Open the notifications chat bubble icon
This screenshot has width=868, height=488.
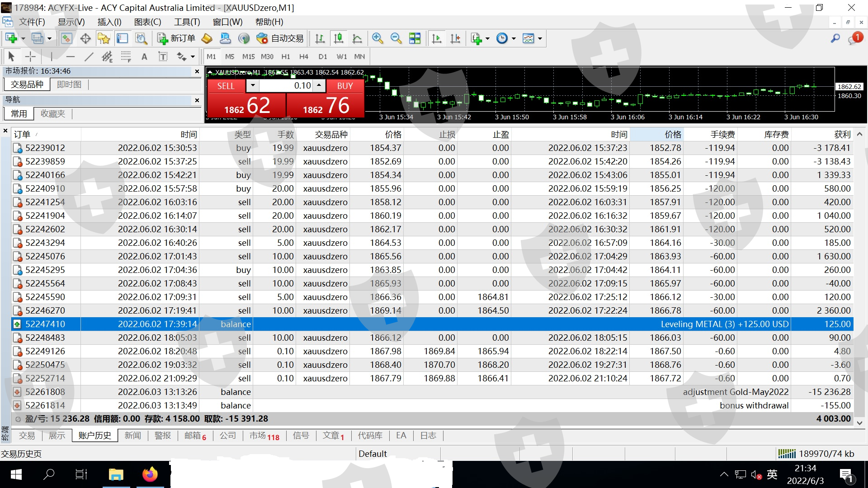coord(854,39)
